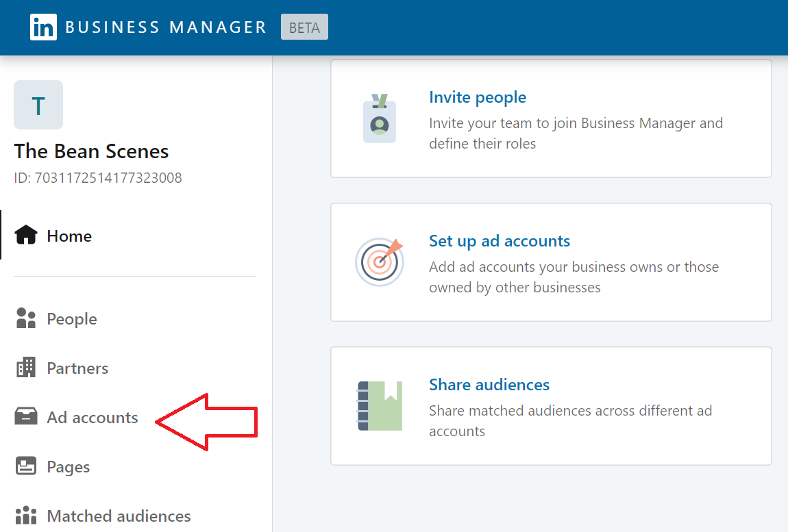The width and height of the screenshot is (788, 532).
Task: Click 'Invite your team to join Business Manager' description
Action: coord(576,133)
